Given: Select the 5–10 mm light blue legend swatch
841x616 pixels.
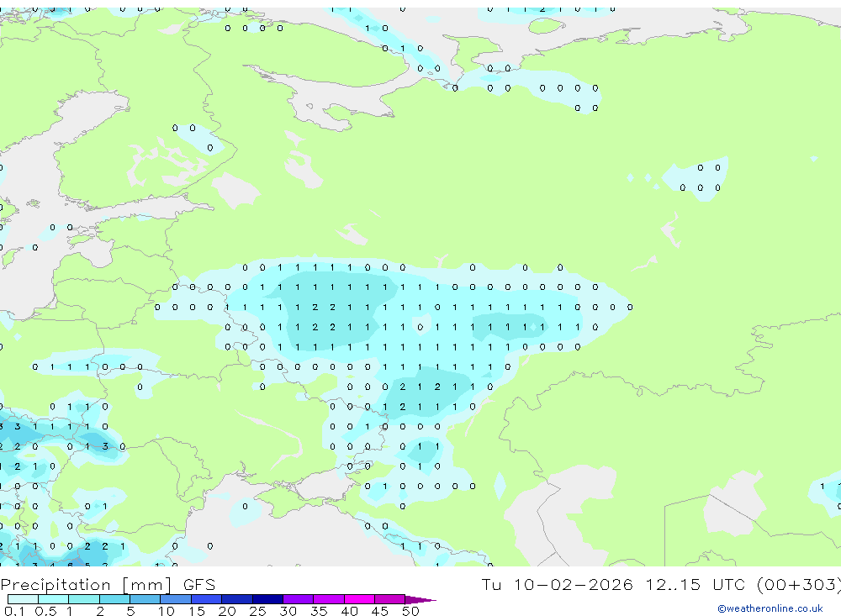Looking at the screenshot, I should (145, 599).
